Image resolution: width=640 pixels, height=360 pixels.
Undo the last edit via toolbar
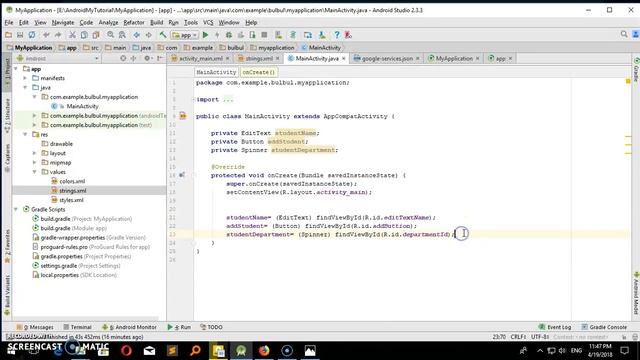(x=46, y=35)
